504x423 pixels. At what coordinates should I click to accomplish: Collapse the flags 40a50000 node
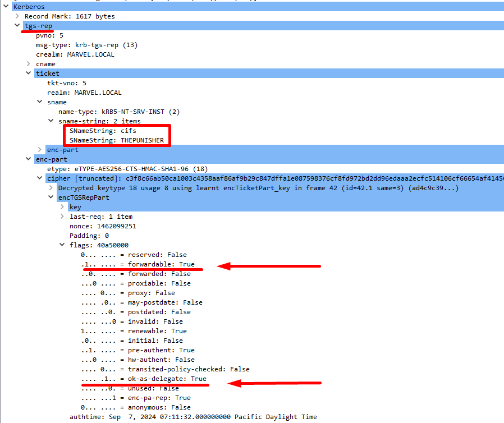[x=62, y=245]
